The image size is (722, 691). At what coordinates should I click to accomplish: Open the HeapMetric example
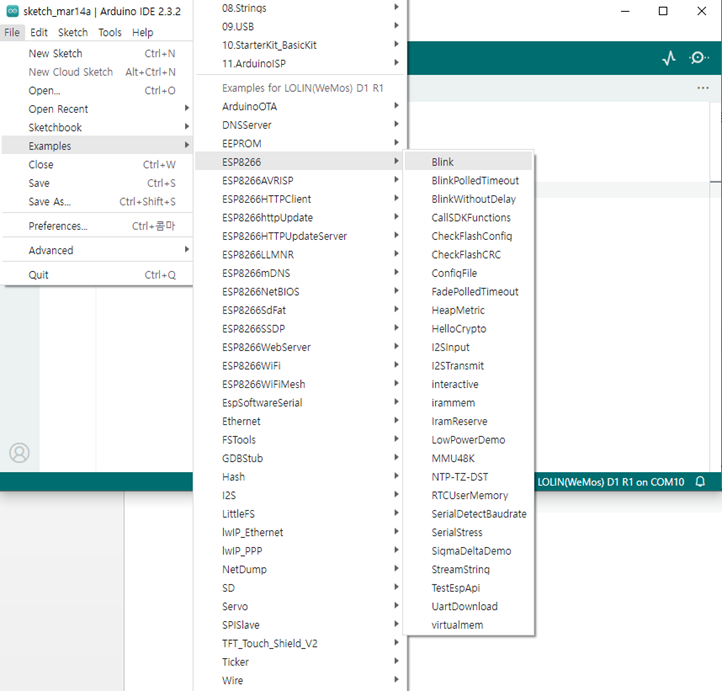pos(468,310)
